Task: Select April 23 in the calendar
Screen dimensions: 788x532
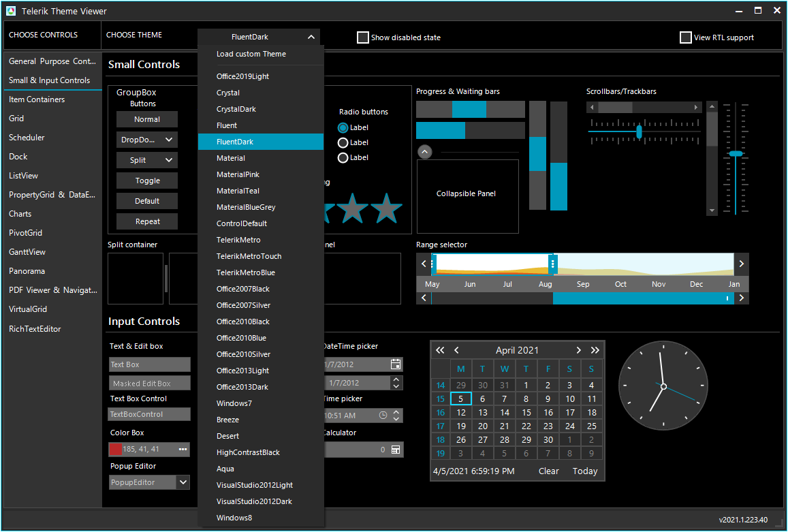Action: click(548, 426)
